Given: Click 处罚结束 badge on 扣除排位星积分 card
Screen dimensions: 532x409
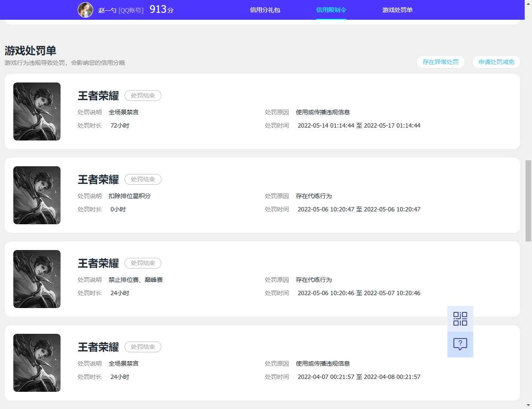Looking at the screenshot, I should [x=143, y=179].
